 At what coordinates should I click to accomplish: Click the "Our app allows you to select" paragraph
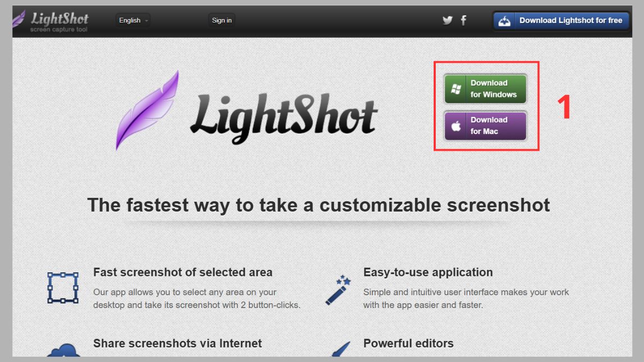(197, 299)
